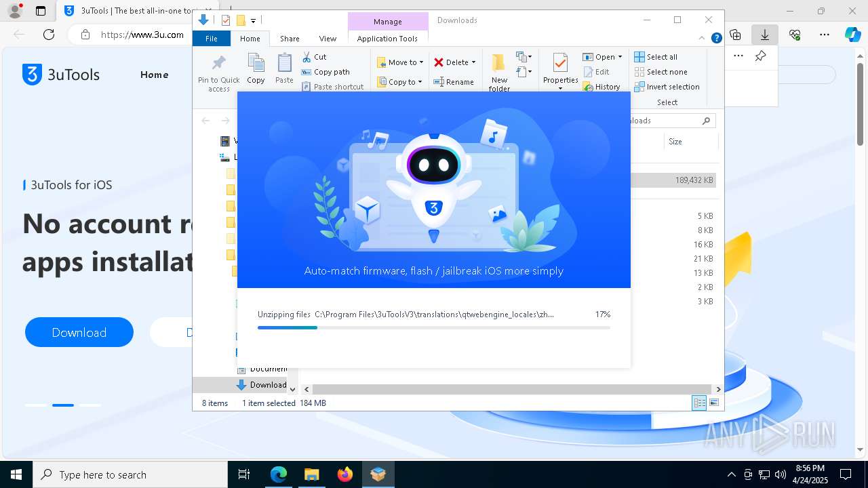Switch to the Share ribbon tab
Viewport: 868px width, 488px height.
point(290,39)
